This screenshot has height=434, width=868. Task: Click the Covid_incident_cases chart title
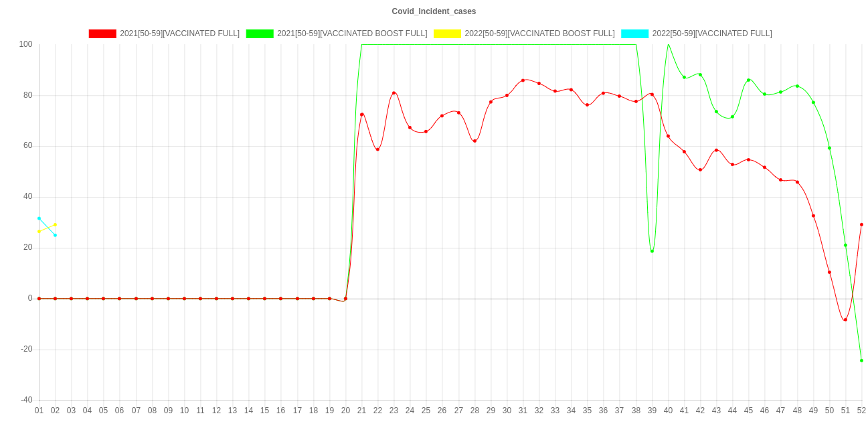coord(434,11)
